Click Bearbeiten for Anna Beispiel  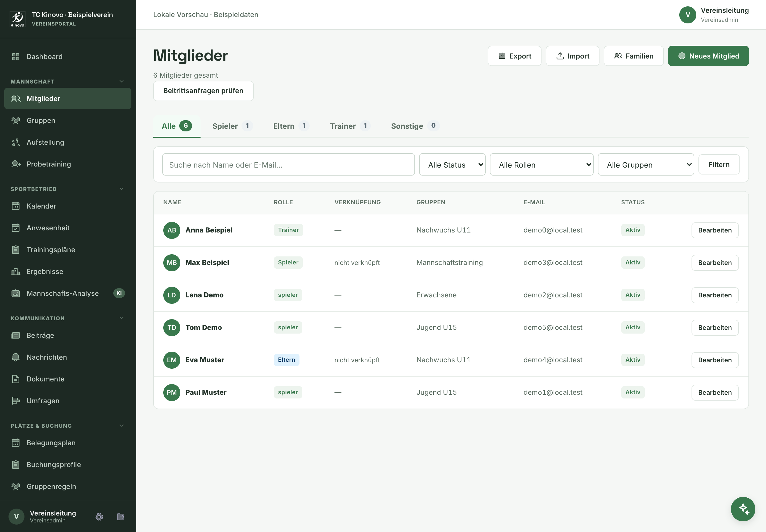click(x=715, y=230)
